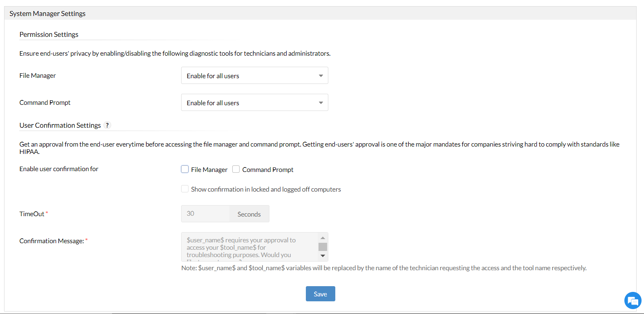The height and width of the screenshot is (314, 644).
Task: Click the System Manager Settings title bar
Action: tap(47, 14)
